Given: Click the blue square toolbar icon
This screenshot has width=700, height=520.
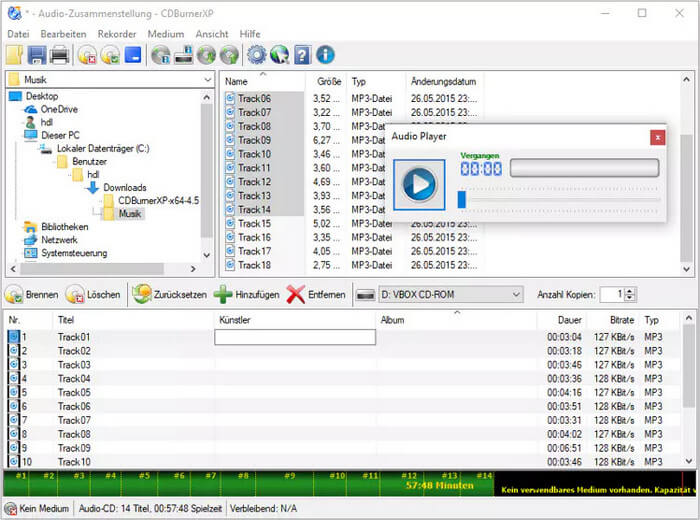Looking at the screenshot, I should 133,55.
